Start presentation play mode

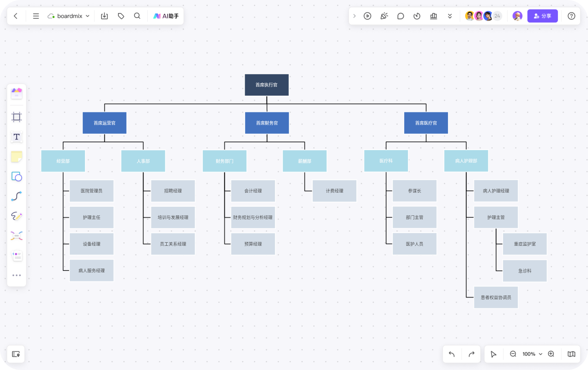point(367,16)
